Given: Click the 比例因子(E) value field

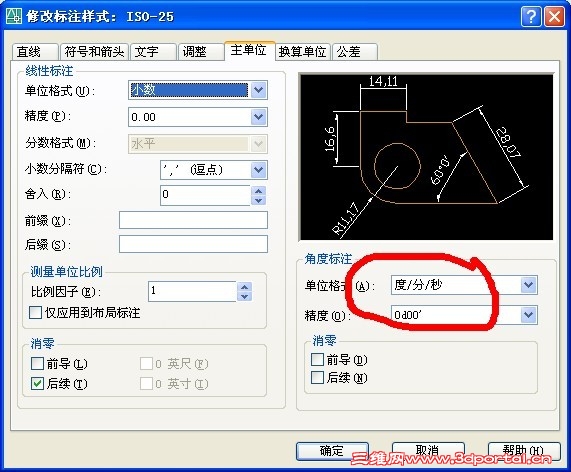Looking at the screenshot, I should tap(192, 291).
